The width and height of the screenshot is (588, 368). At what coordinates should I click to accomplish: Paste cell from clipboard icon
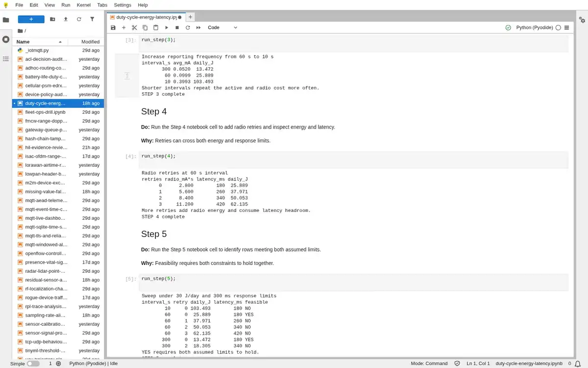point(156,27)
